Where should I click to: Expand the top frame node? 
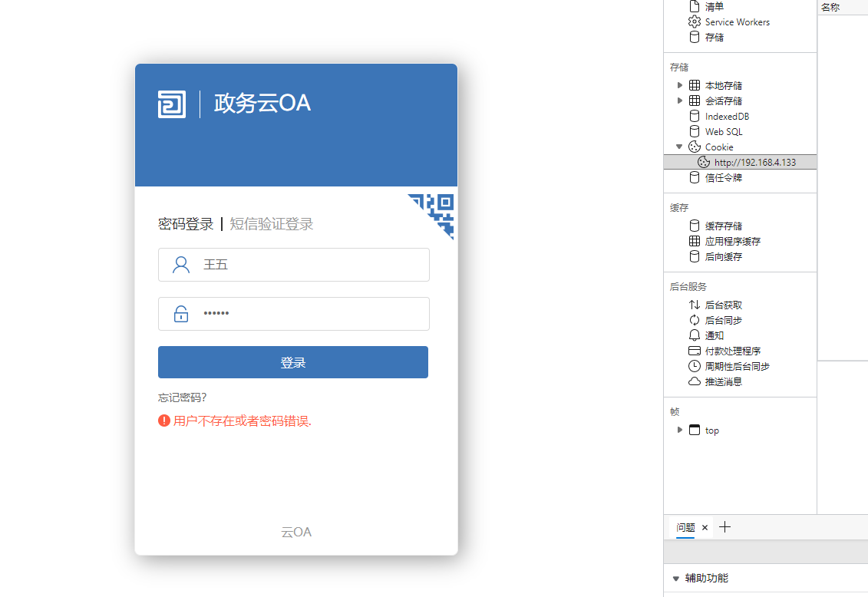pos(679,430)
